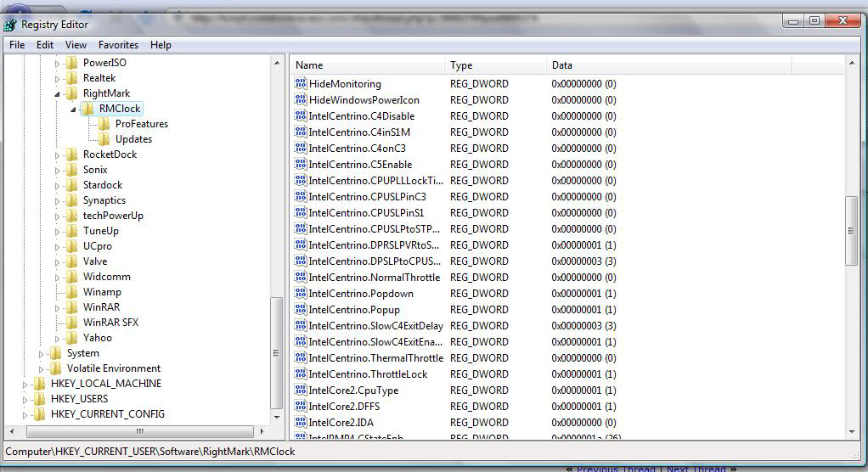Select the Widcomm key
The height and width of the screenshot is (472, 868).
pos(107,276)
